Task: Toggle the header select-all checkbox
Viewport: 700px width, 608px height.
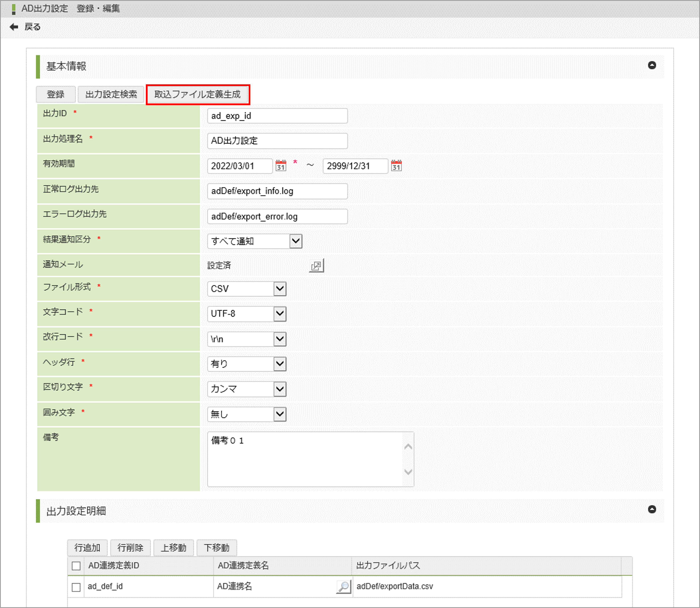Action: click(76, 566)
